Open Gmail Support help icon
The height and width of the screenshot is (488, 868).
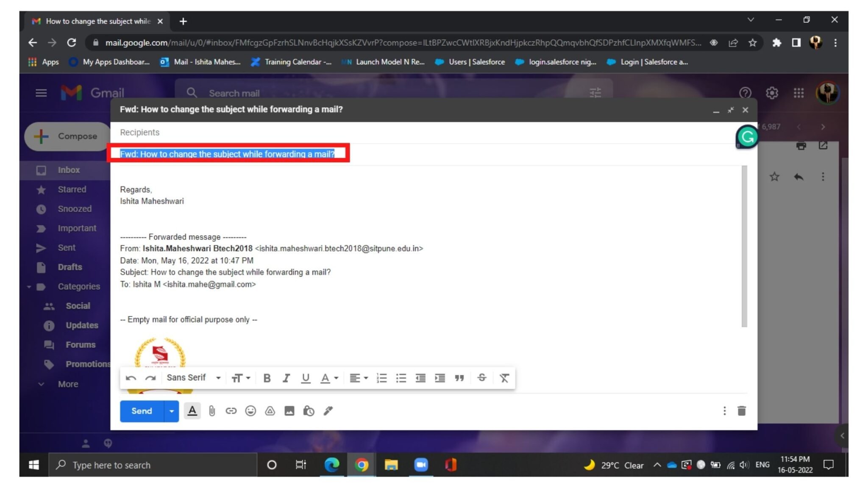coord(745,93)
